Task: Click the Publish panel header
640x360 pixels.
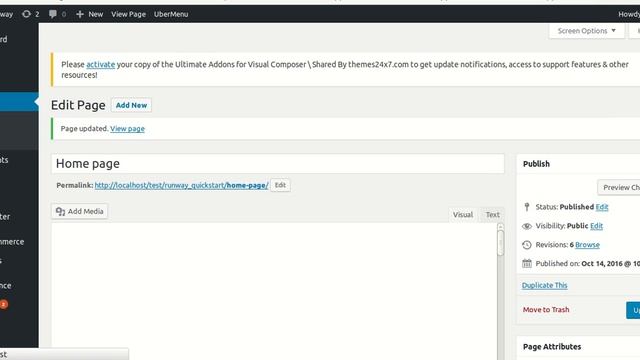Action: coord(579,164)
